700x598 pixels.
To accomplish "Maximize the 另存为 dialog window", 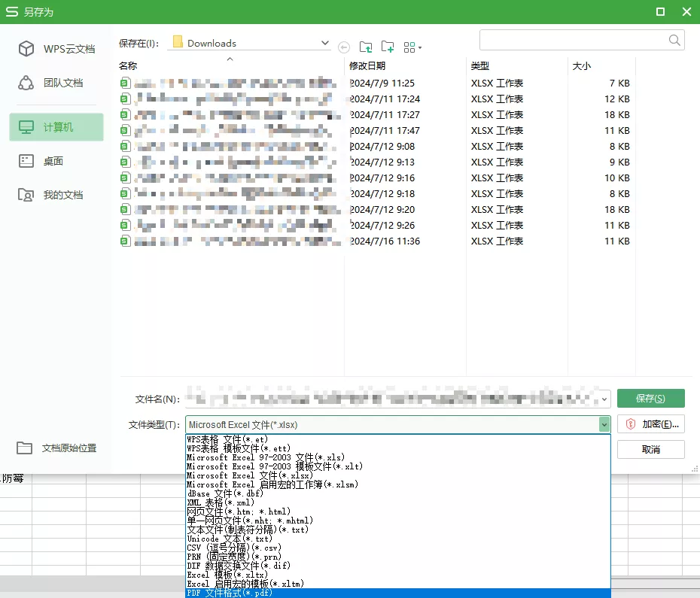I will coord(660,11).
